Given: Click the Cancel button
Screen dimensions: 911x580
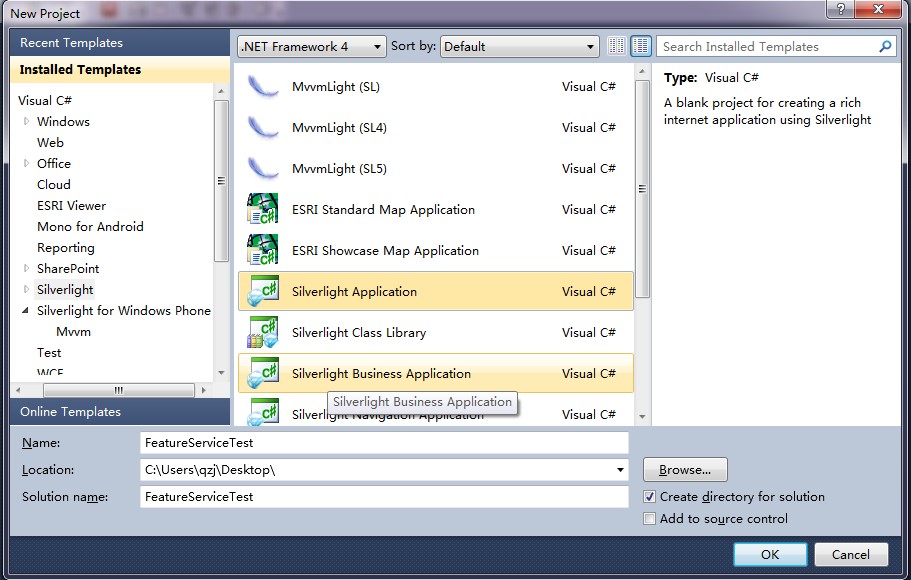Looking at the screenshot, I should (x=851, y=554).
